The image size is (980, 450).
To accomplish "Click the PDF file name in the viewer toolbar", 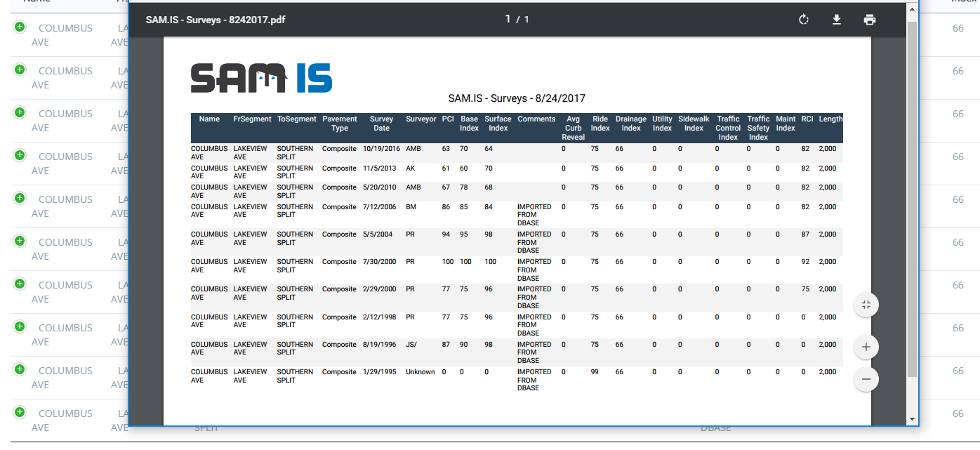I will (x=215, y=20).
